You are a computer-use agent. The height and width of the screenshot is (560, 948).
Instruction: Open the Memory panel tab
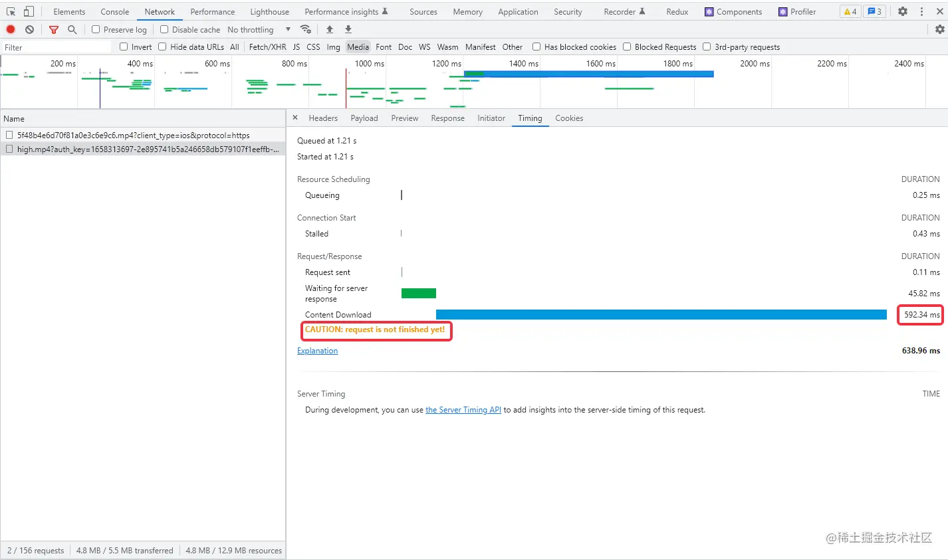468,11
